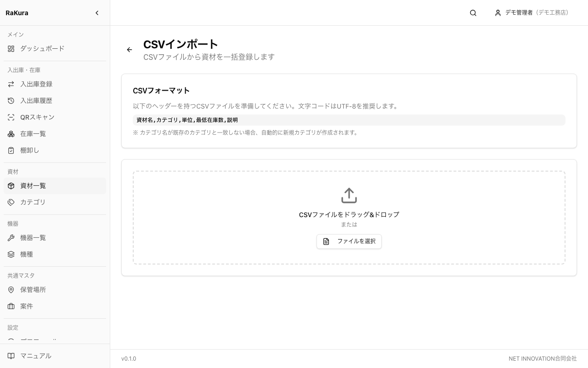
Task: Click the 棚卸し clipboard check icon
Action: click(11, 150)
